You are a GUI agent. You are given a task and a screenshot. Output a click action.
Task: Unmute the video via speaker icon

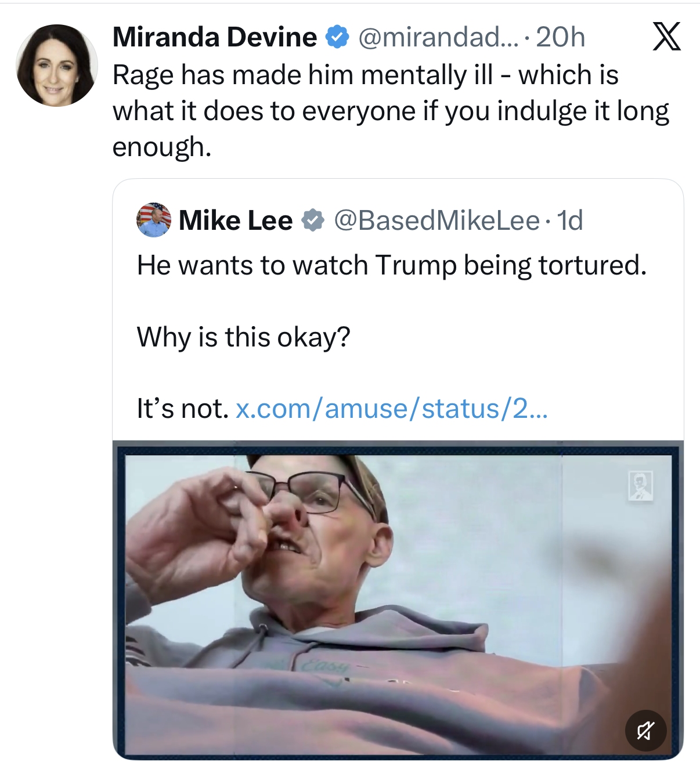[x=645, y=730]
